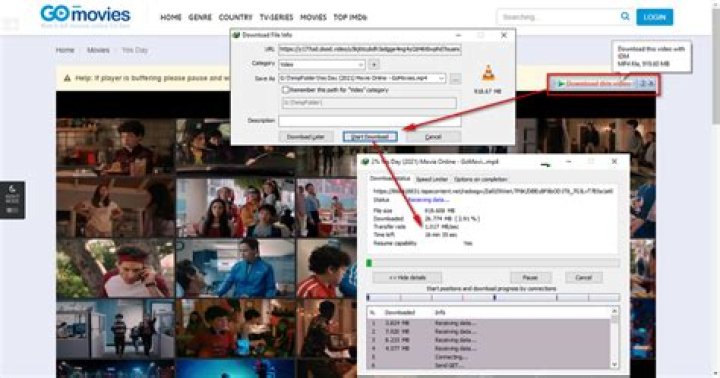Click into the site search field

(558, 17)
